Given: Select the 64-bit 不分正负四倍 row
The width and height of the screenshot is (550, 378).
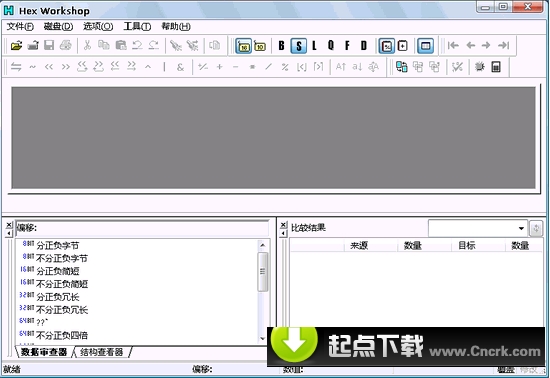Looking at the screenshot, I should pos(137,336).
